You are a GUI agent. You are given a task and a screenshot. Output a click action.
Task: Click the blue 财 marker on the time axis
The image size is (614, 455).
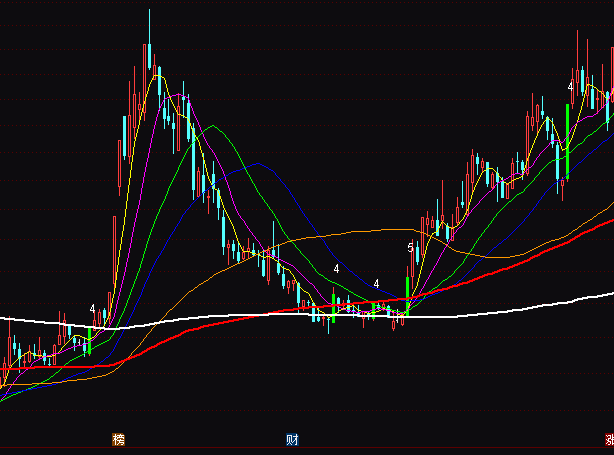[x=292, y=440]
